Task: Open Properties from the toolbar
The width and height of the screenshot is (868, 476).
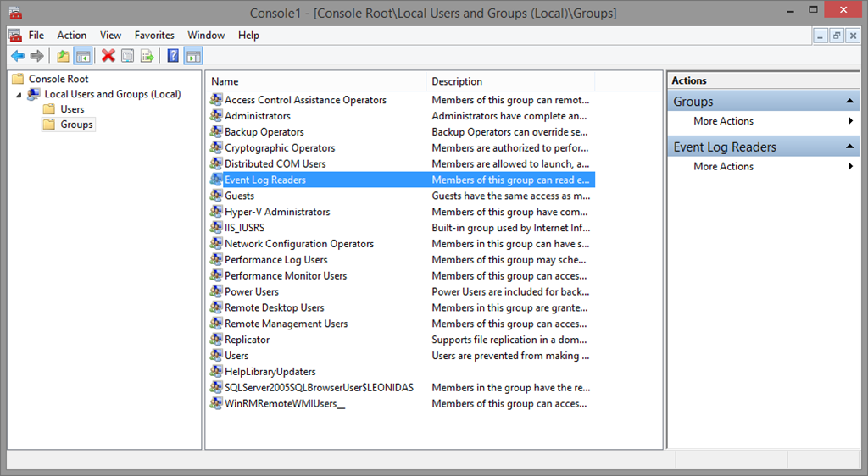Action: [x=127, y=56]
